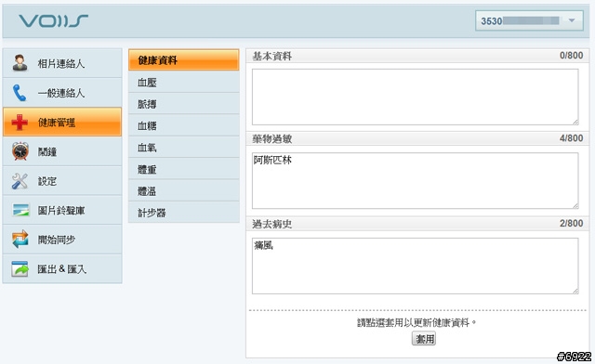Click inside the 藥物過敏 text area
The height and width of the screenshot is (364, 595).
tap(416, 181)
